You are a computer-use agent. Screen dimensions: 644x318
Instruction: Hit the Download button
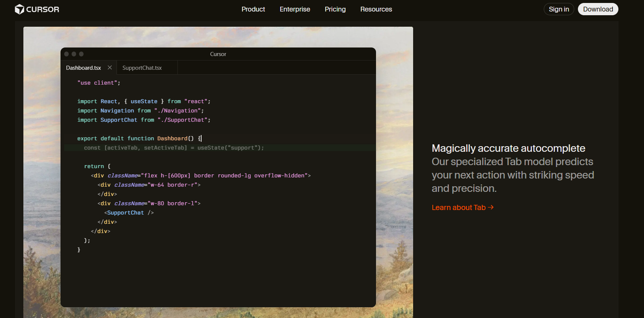tap(598, 9)
